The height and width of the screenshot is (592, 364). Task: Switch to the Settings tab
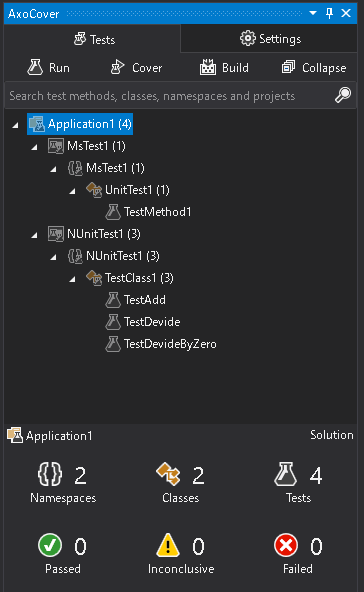pyautogui.click(x=270, y=39)
